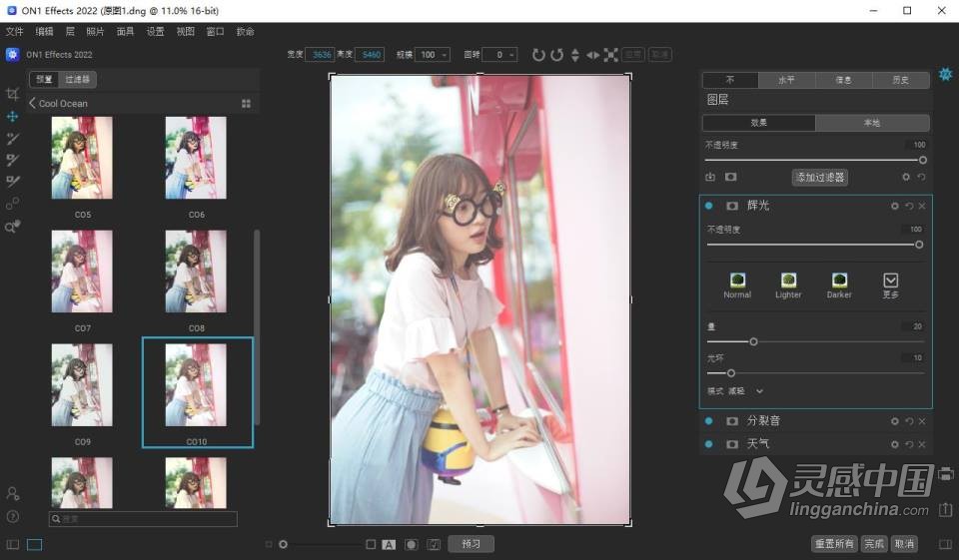This screenshot has height=560, width=959.
Task: Click the rotate clockwise icon
Action: pyautogui.click(x=538, y=55)
